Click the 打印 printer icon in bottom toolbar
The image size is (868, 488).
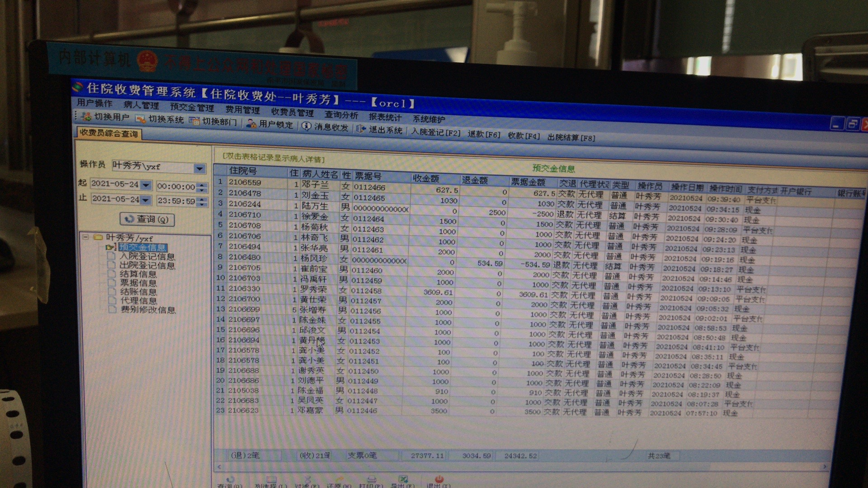click(371, 479)
